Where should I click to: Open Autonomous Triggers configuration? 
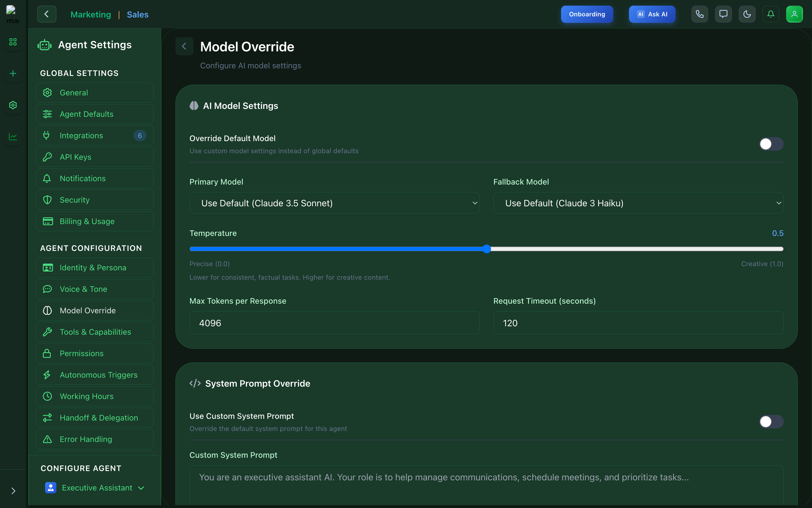(95, 375)
